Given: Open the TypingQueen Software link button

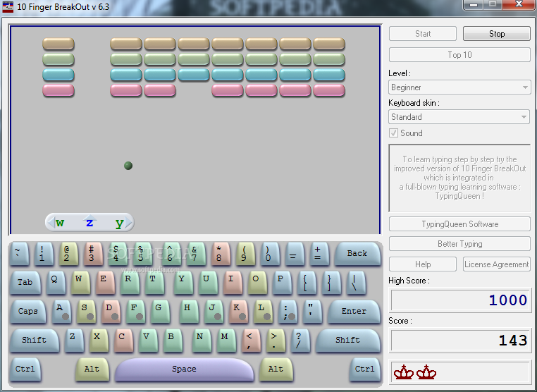Looking at the screenshot, I should (459, 224).
